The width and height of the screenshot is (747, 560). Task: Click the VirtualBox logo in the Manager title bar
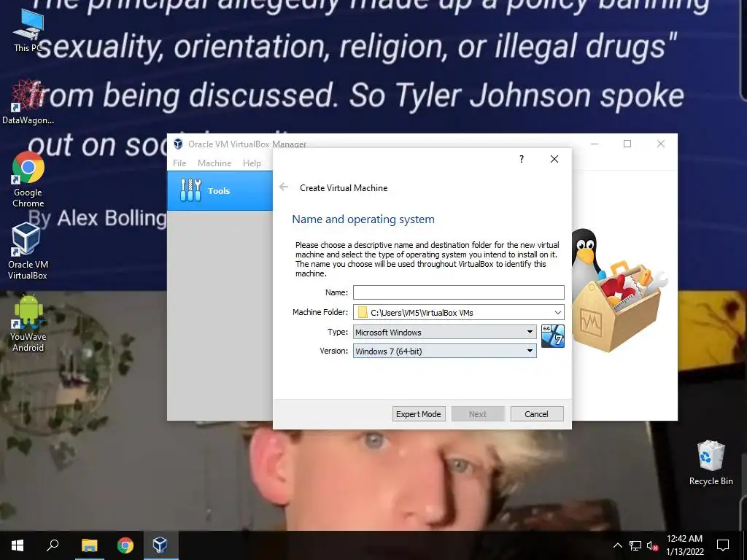click(178, 144)
